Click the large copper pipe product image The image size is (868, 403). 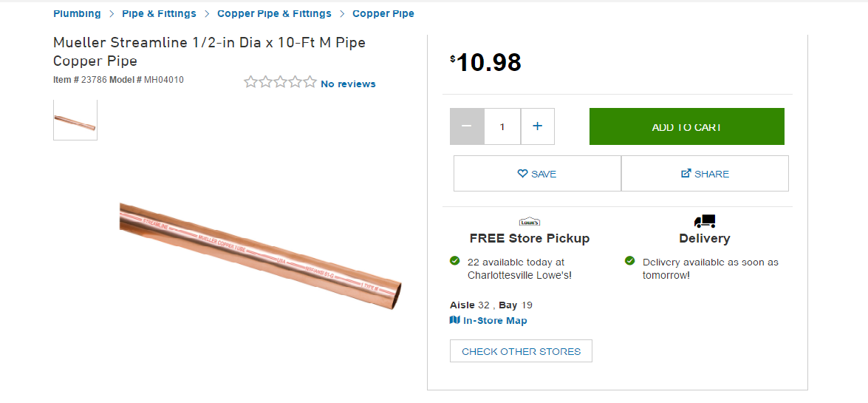point(261,254)
